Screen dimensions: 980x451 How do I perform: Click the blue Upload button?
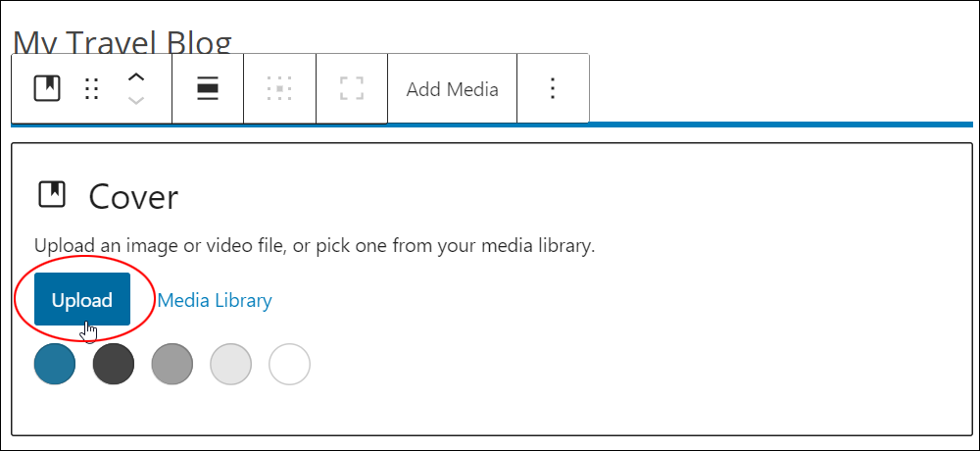tap(82, 299)
